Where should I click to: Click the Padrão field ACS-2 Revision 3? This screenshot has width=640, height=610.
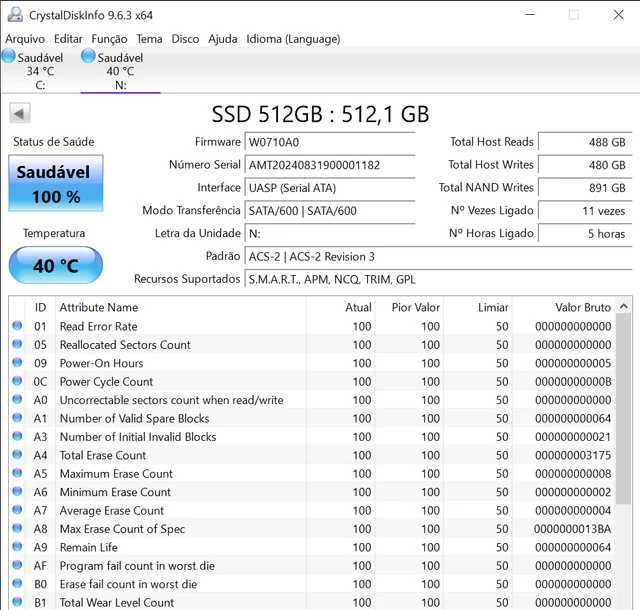pyautogui.click(x=438, y=257)
